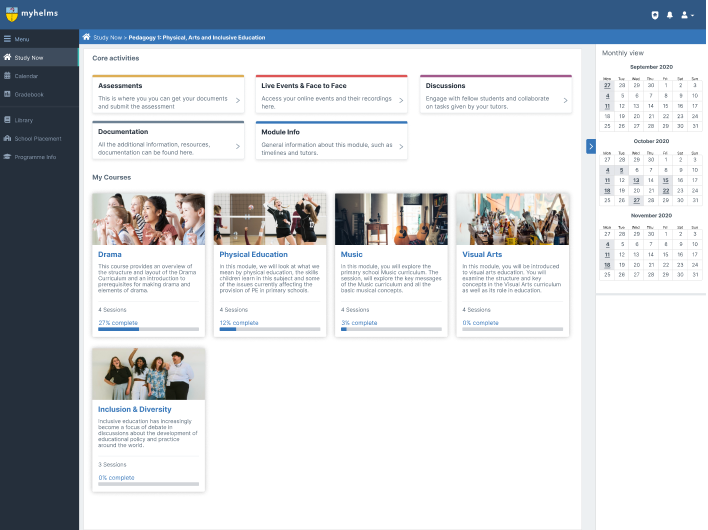
Task: Expand the Assessments card chevron
Action: coord(237,100)
